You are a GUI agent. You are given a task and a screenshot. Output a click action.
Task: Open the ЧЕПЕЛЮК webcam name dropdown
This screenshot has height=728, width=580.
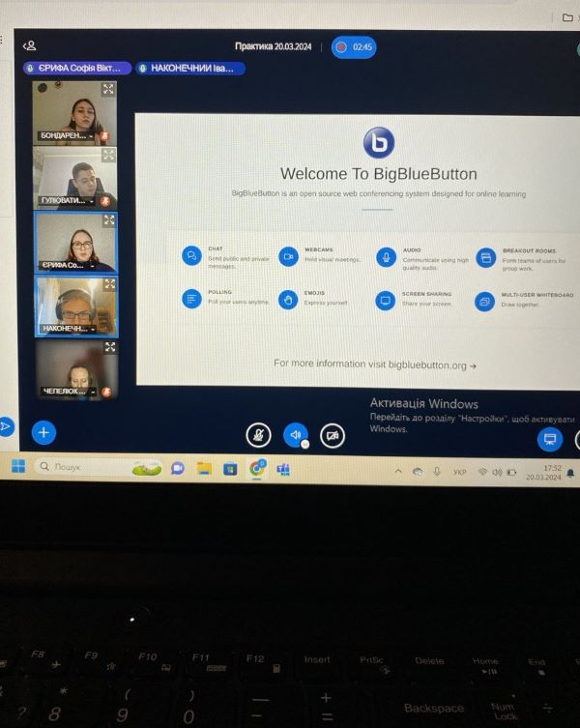(70, 392)
